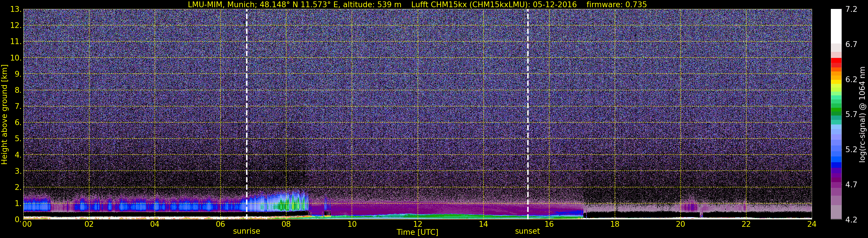This screenshot has width=868, height=238.
Task: Click the y-axis tick label '2.'
Action: pyautogui.click(x=18, y=188)
